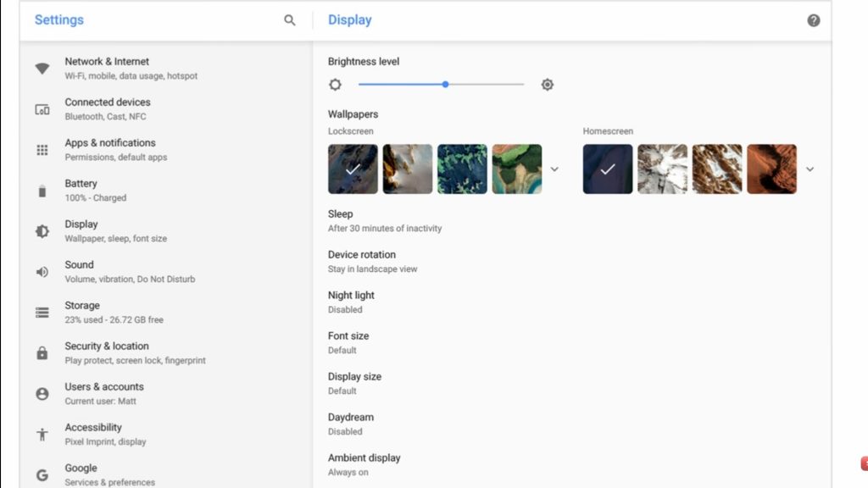This screenshot has width=868, height=488.
Task: Toggle the Ambient display option
Action: click(364, 464)
